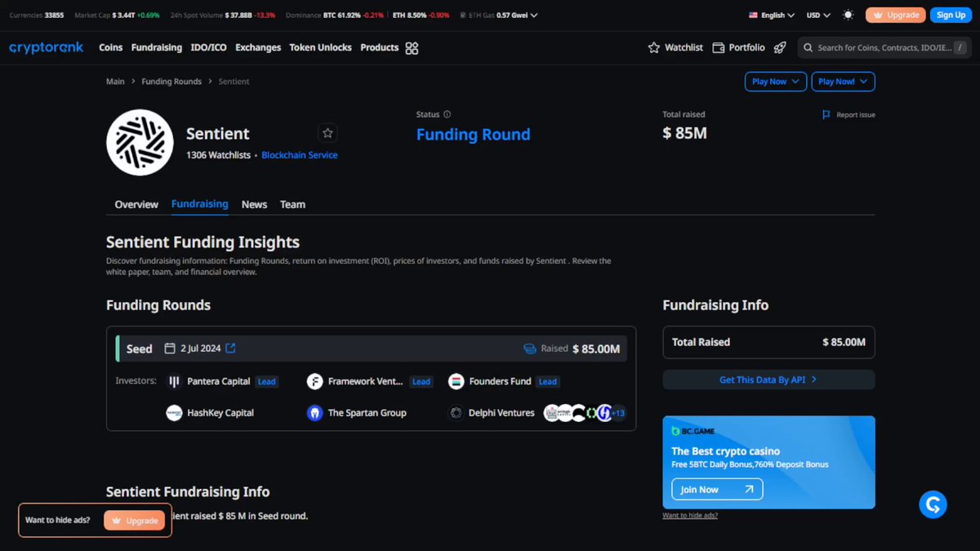This screenshot has height=551, width=980.
Task: Open the Blockchain Service category link
Action: point(299,155)
